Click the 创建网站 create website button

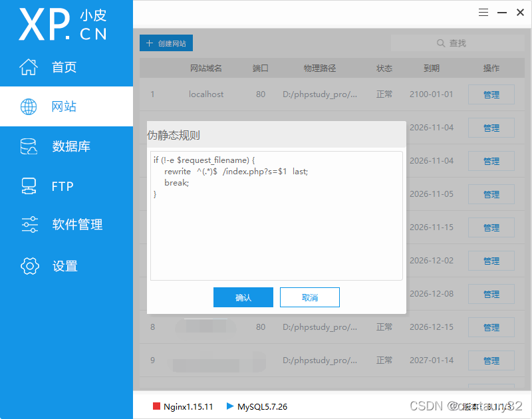[166, 43]
